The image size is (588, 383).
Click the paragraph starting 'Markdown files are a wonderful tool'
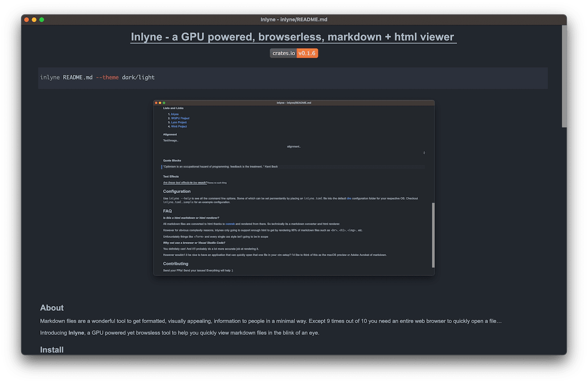coord(271,321)
